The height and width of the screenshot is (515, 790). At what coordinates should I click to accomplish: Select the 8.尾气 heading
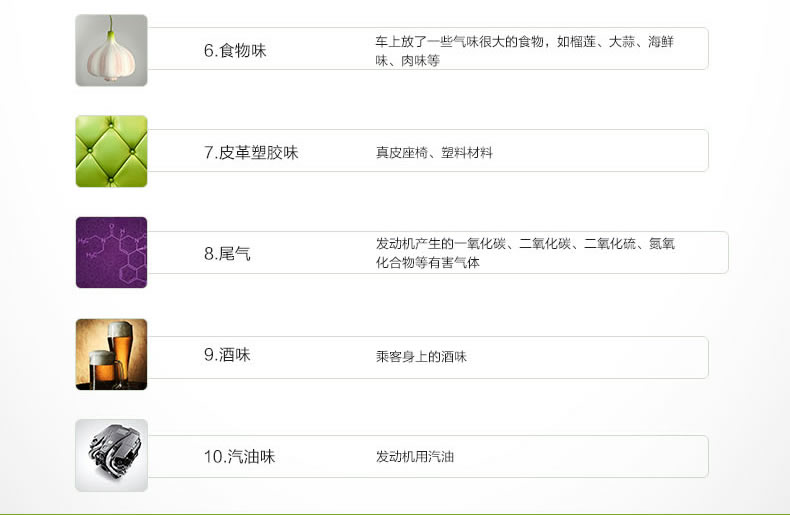coord(227,253)
